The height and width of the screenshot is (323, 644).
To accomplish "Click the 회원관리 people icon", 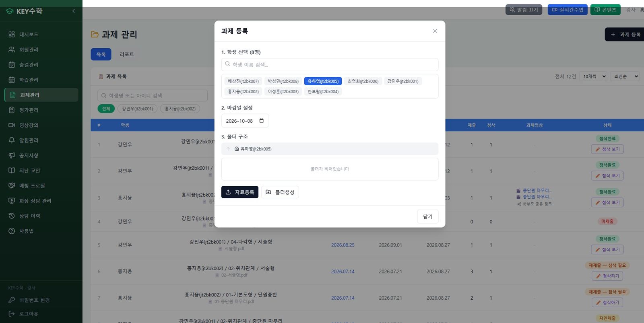I will (x=12, y=49).
